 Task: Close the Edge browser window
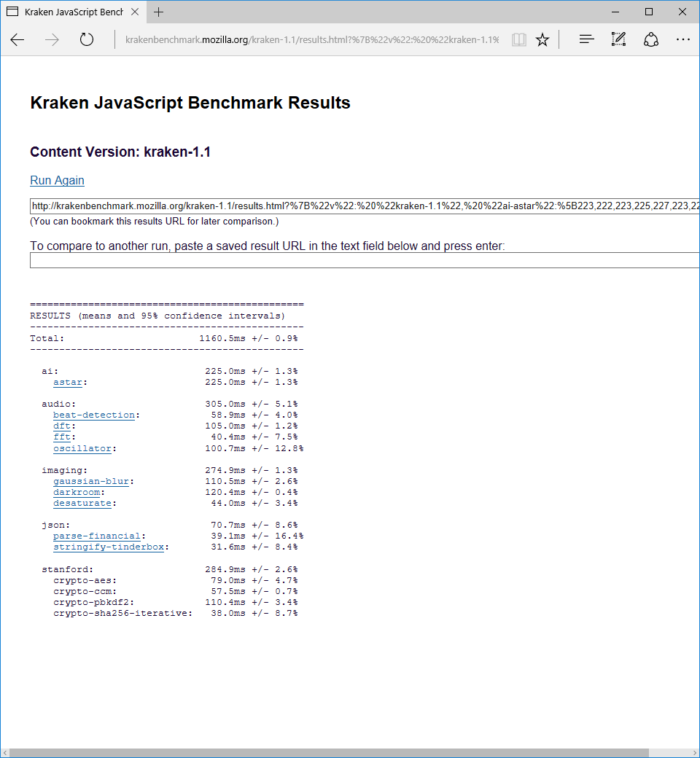682,12
